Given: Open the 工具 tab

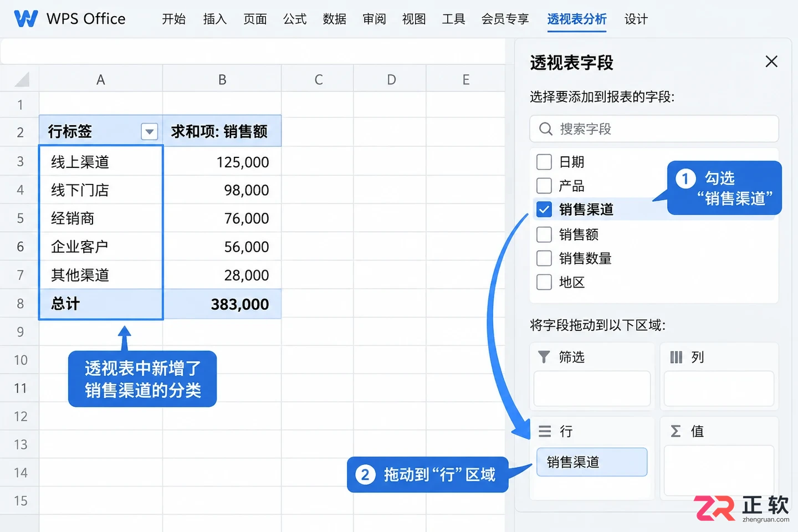Looking at the screenshot, I should pos(453,19).
